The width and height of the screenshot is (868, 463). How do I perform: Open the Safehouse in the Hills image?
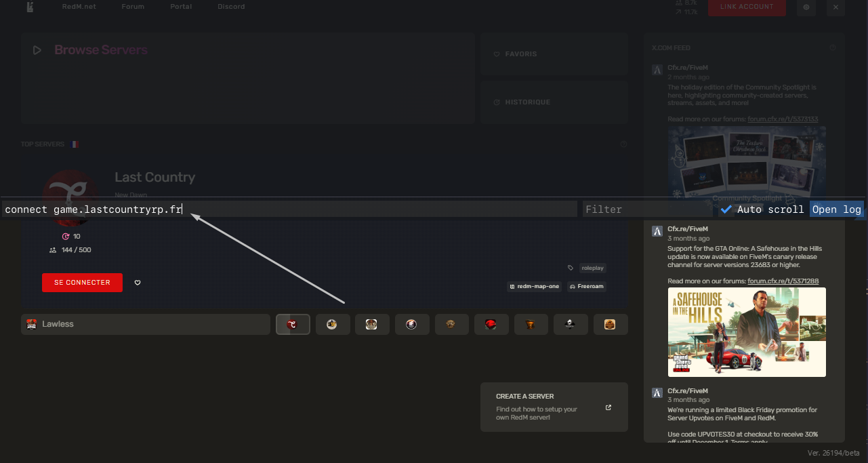click(747, 332)
